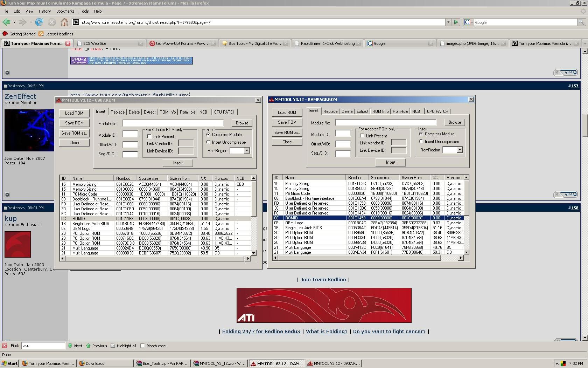Image resolution: width=588 pixels, height=368 pixels.
Task: Click Highlight all in the Find bar
Action: coord(123,346)
